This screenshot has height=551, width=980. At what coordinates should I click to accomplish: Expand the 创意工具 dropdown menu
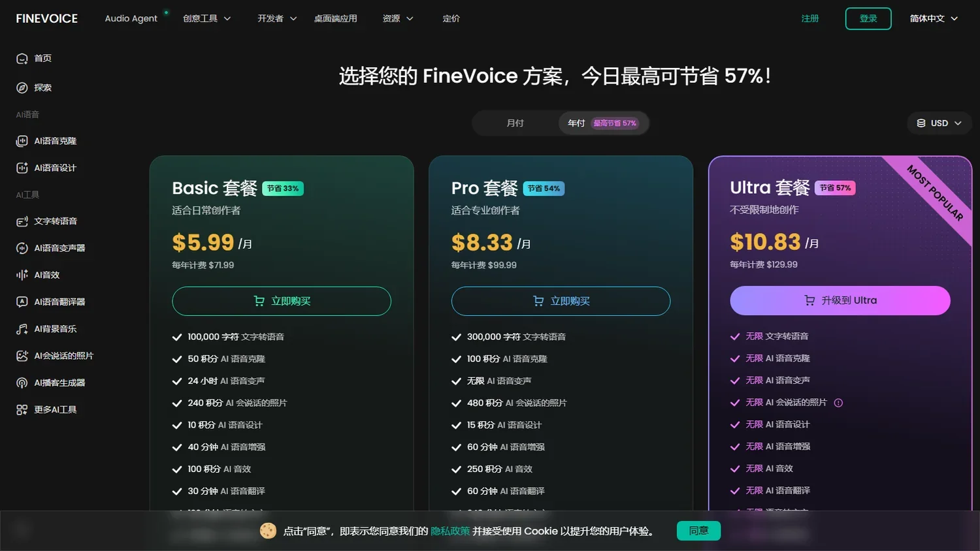pos(206,18)
